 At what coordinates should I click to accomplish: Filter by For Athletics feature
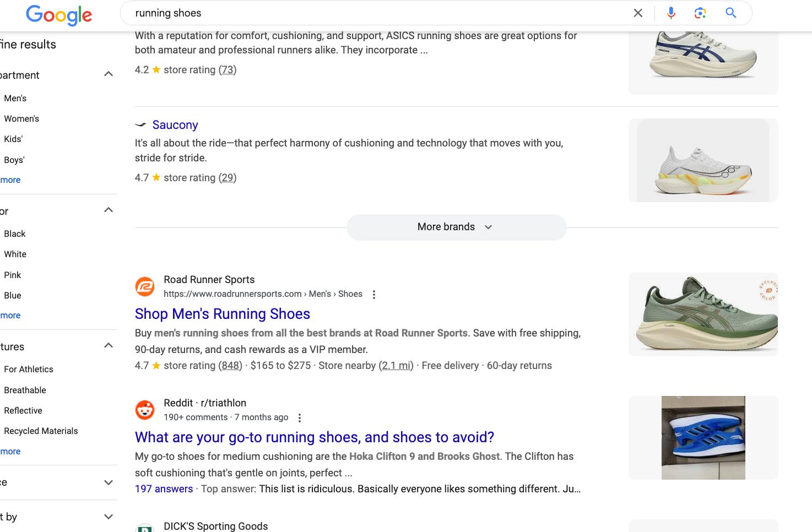coord(29,369)
